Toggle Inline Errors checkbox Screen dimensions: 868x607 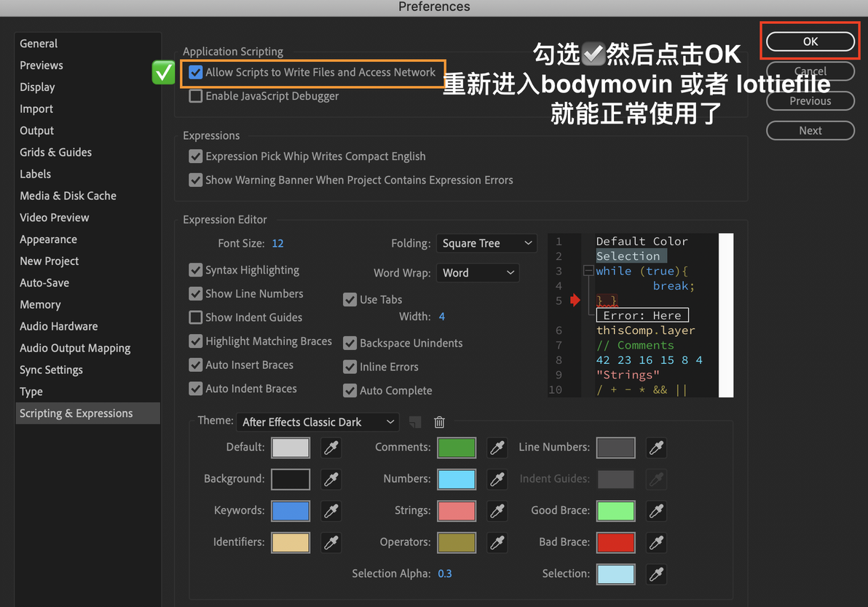coord(350,367)
